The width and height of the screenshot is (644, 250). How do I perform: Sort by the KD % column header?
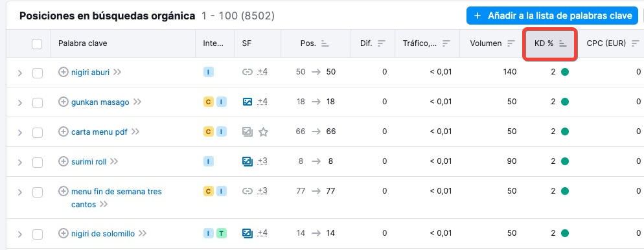pos(550,43)
